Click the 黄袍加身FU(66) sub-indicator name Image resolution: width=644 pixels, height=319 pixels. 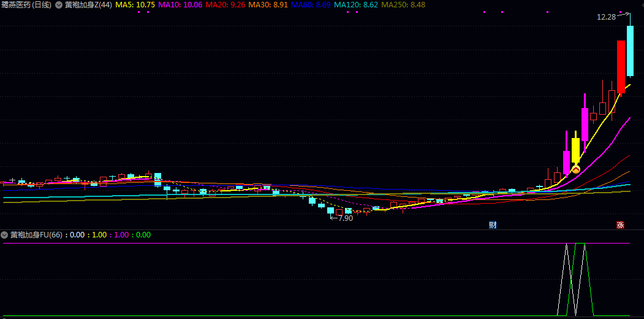click(x=36, y=235)
